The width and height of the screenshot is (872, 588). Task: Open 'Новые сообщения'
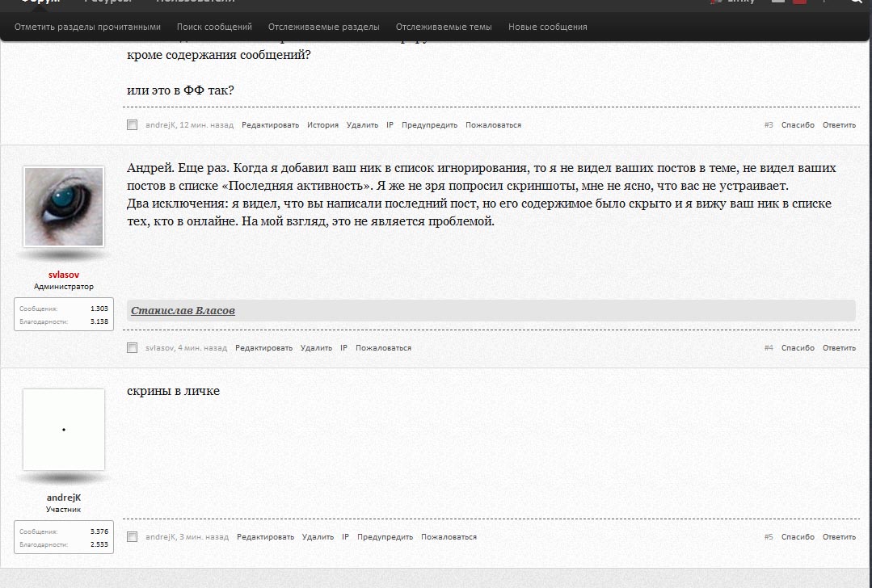[x=548, y=27]
